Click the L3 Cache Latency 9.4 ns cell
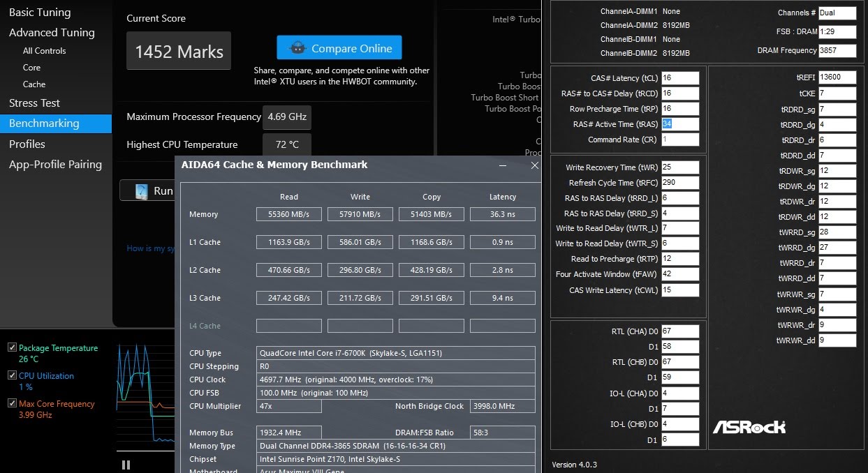The height and width of the screenshot is (473, 868). pos(503,298)
